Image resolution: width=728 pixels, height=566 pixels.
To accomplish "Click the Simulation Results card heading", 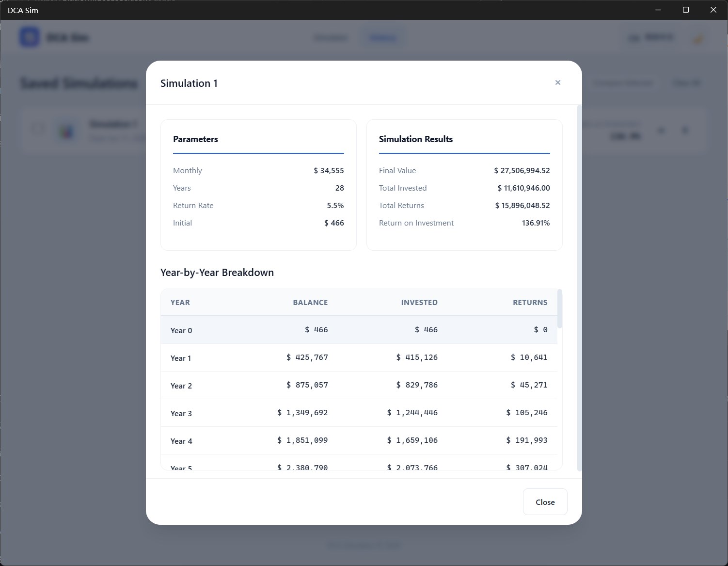I will [416, 139].
